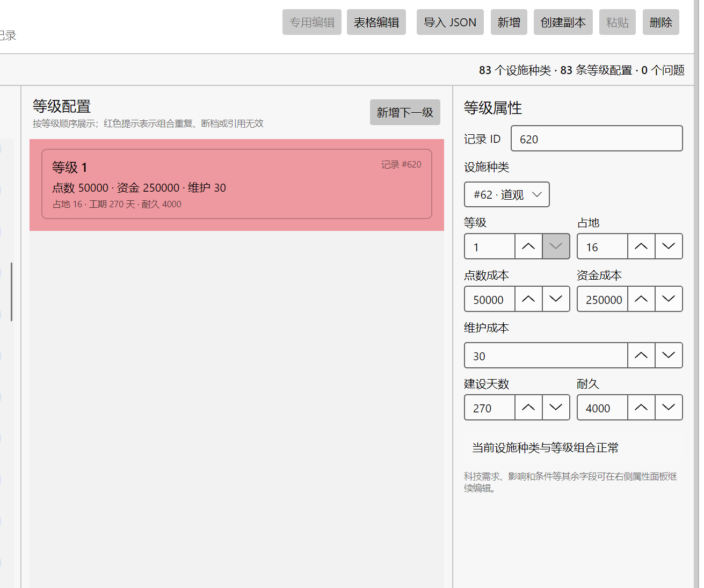Decrease the 等级 value with down arrow

[556, 246]
